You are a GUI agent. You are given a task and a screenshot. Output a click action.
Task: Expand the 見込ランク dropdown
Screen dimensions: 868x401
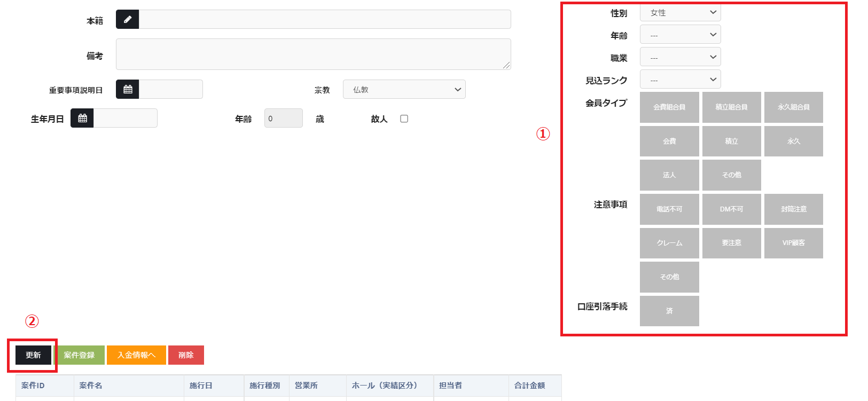pos(680,80)
